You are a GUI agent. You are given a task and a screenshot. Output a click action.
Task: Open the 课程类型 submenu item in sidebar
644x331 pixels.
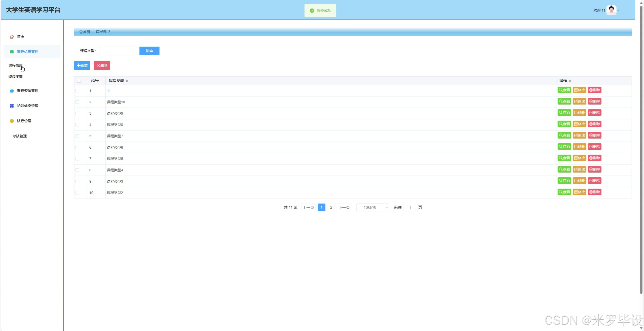(16, 77)
